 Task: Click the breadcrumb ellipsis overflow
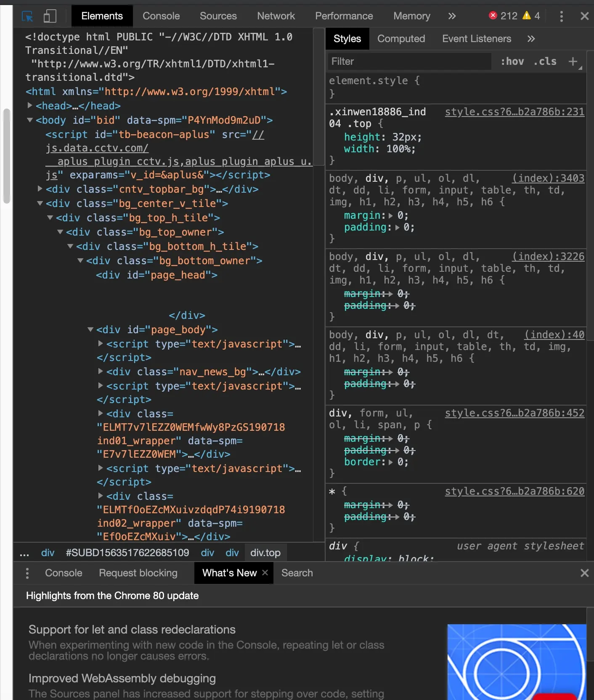point(24,553)
